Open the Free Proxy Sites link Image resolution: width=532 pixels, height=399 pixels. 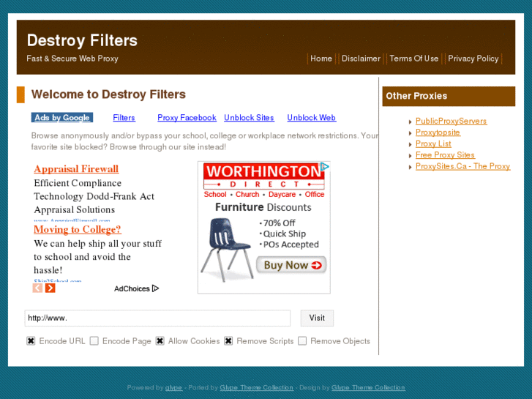click(x=445, y=155)
